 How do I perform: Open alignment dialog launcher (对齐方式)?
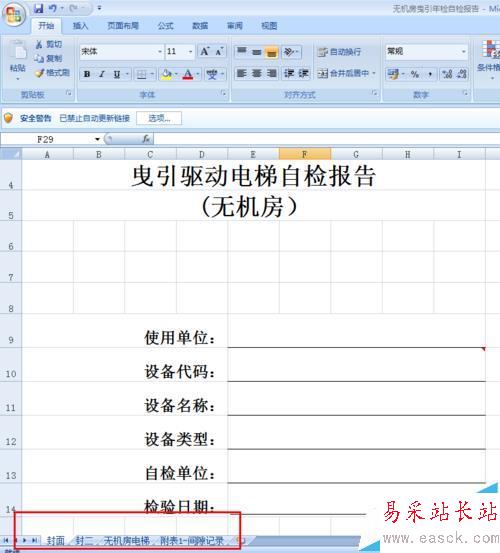pyautogui.click(x=374, y=93)
